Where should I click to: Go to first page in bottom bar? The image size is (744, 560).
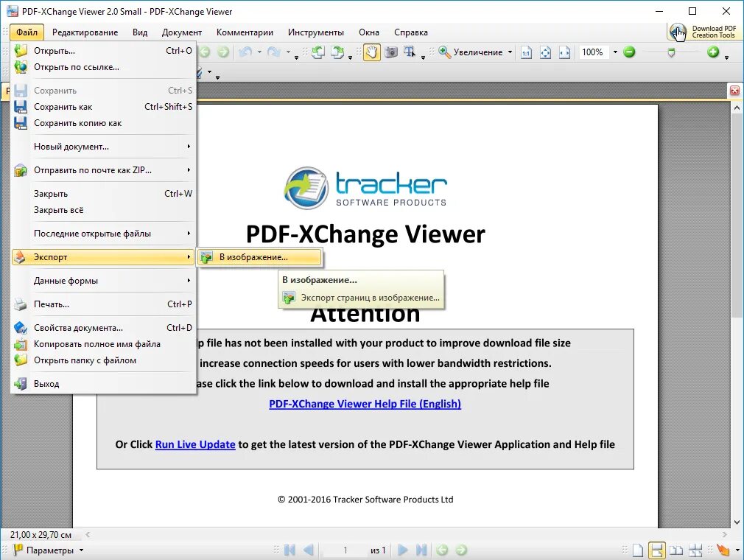tap(289, 550)
